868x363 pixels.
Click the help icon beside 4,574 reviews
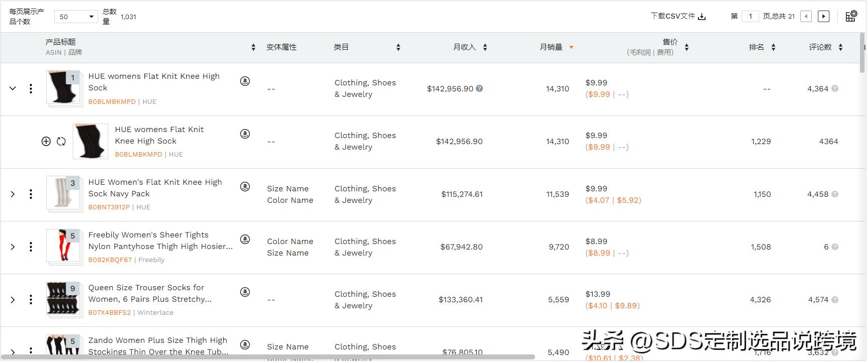(835, 300)
